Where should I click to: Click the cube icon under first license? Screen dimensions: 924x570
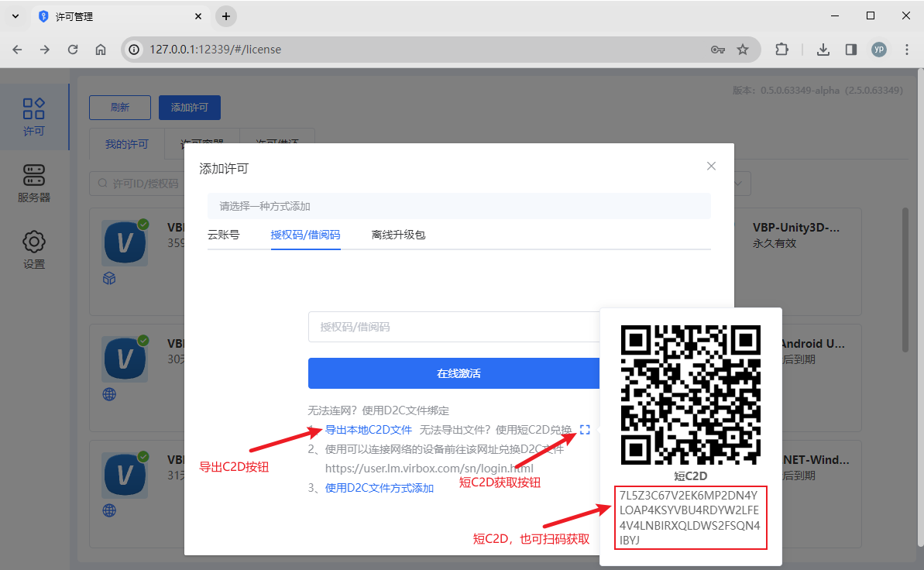coord(109,278)
